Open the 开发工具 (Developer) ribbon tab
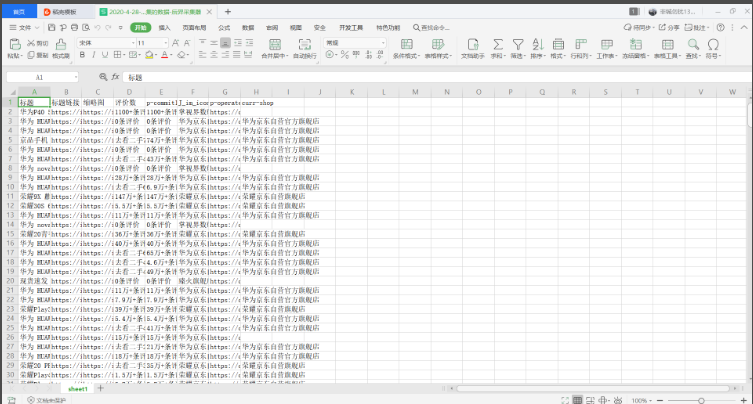Screen dimensions: 753x404 click(351, 28)
